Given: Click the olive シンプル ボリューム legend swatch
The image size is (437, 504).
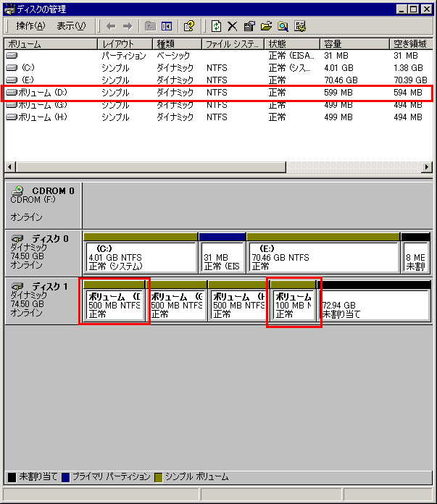Looking at the screenshot, I should pos(157,477).
